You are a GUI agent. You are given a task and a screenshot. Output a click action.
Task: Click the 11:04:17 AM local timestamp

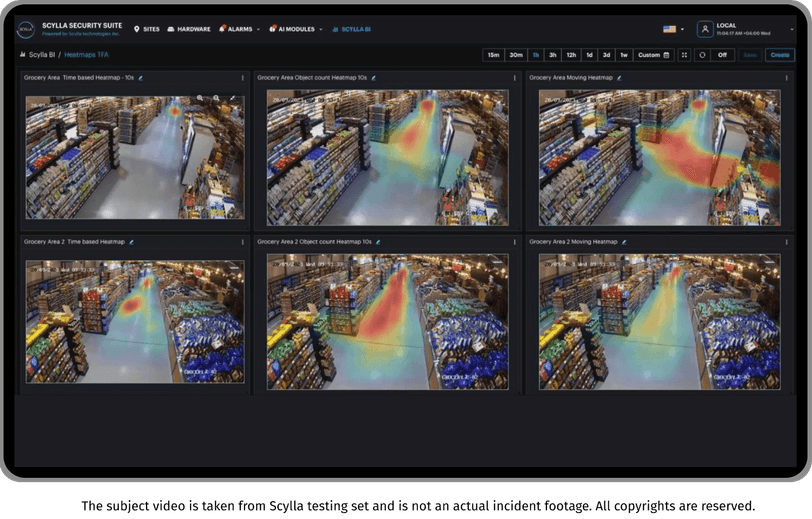click(743, 34)
